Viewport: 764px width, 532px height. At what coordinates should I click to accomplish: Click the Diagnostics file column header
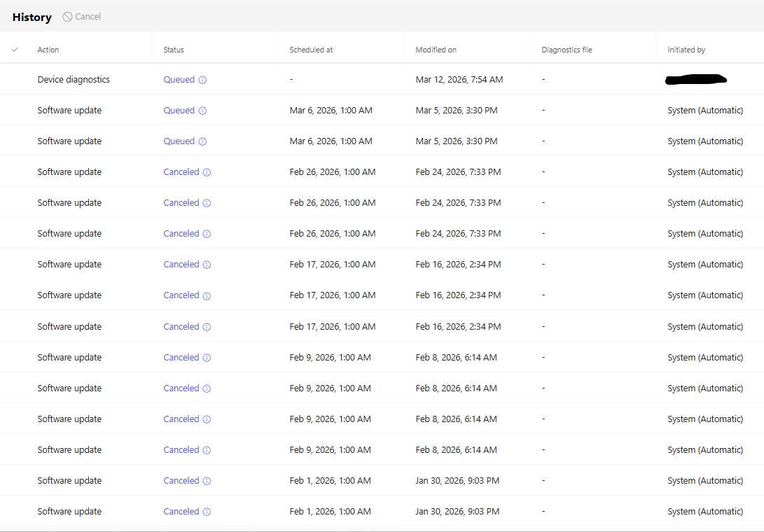point(567,50)
